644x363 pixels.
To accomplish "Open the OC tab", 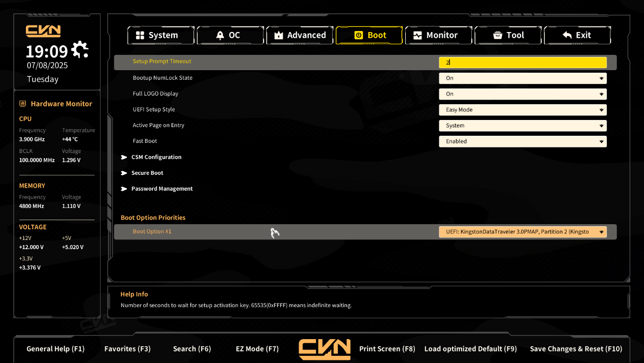I will pyautogui.click(x=230, y=35).
